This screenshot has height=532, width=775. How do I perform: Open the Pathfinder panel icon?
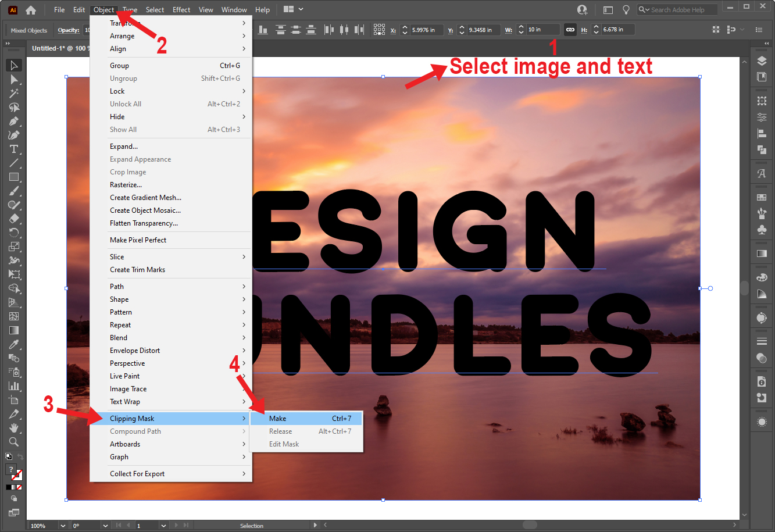click(x=762, y=149)
